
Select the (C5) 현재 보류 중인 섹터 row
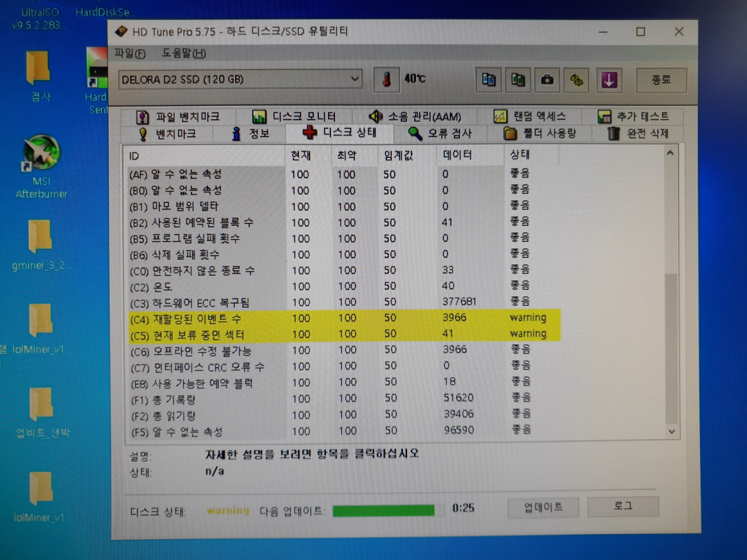(x=344, y=334)
